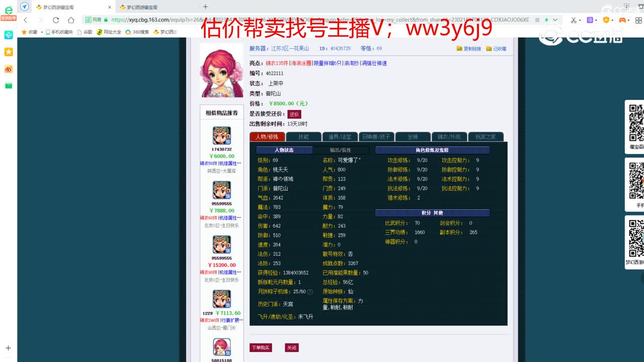
Task: Open the yellow star favorites sidebar icon
Action: pos(9,52)
